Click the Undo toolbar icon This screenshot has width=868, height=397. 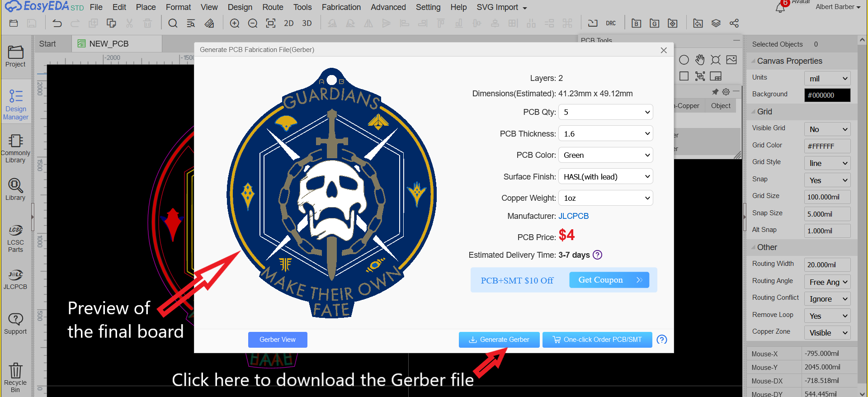(57, 24)
